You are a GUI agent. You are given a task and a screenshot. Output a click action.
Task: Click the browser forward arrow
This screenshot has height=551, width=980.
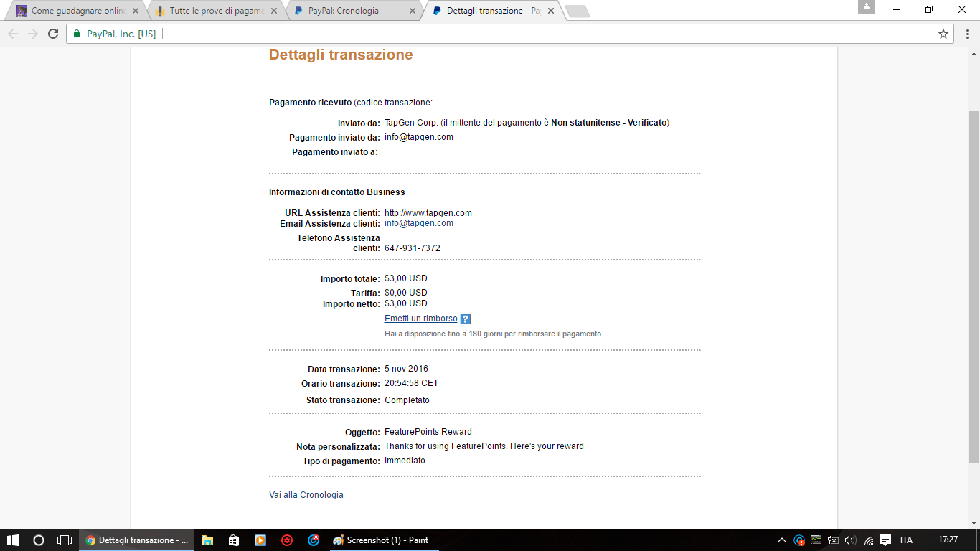pyautogui.click(x=33, y=34)
